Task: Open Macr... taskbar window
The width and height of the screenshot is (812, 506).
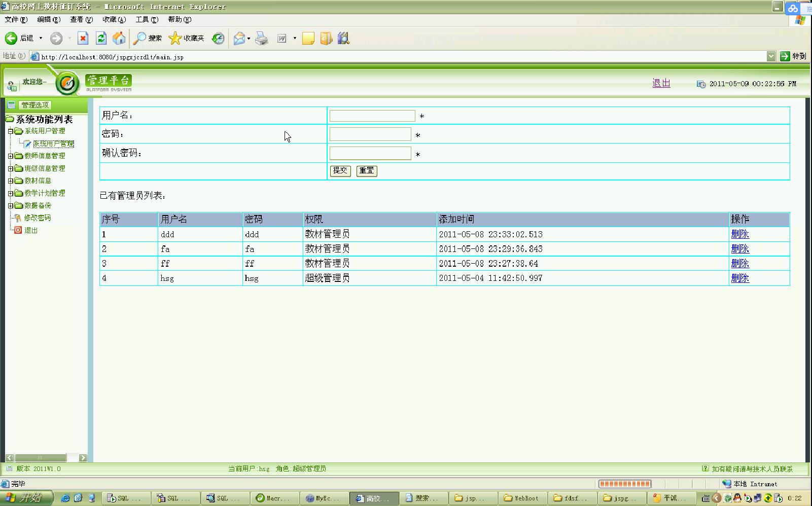Action: [275, 498]
